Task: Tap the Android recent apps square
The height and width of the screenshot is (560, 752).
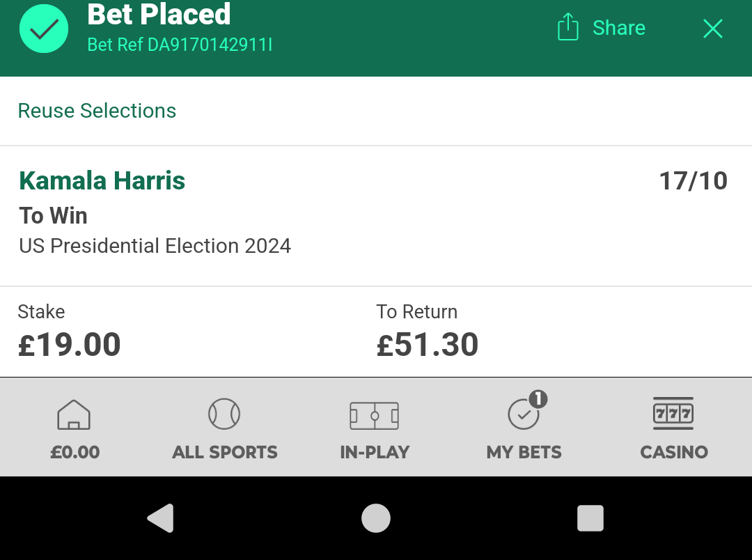Action: (590, 518)
